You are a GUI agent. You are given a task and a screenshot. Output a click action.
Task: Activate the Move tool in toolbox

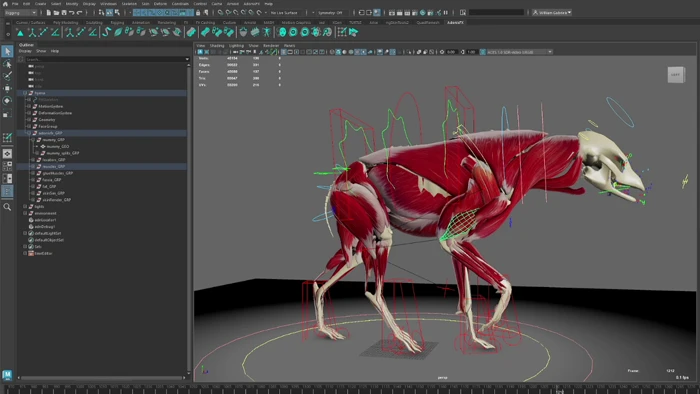coord(7,88)
